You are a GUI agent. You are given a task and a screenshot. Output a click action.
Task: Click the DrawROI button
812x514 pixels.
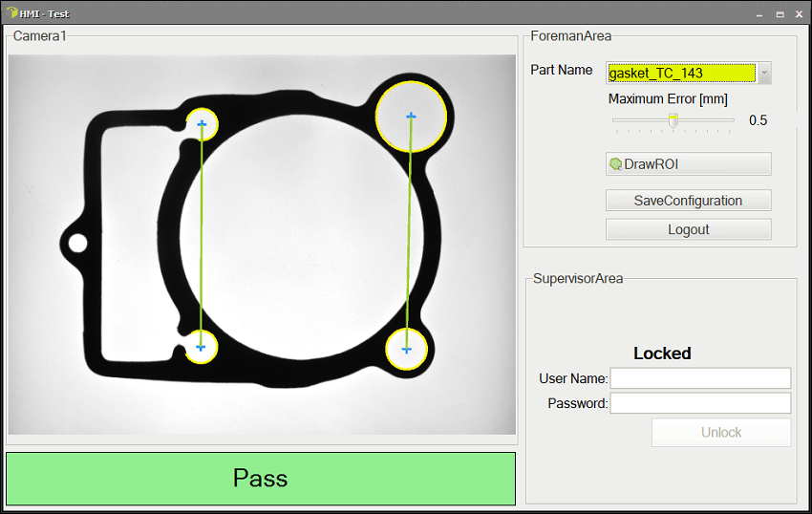coord(688,164)
